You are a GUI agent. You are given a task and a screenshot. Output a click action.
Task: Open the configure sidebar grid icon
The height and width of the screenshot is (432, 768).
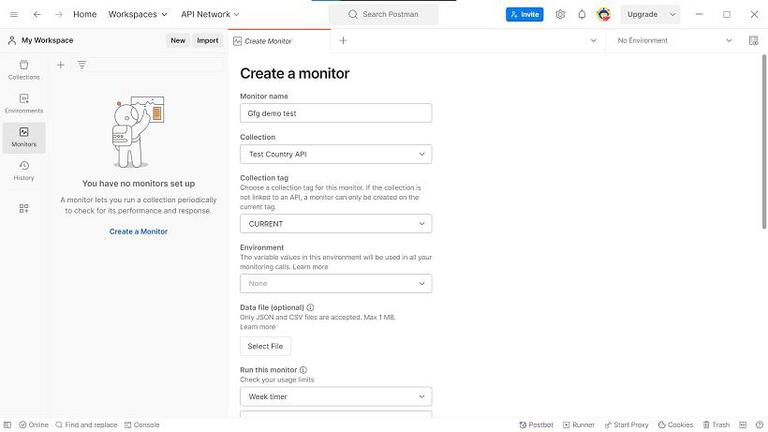pyautogui.click(x=24, y=209)
